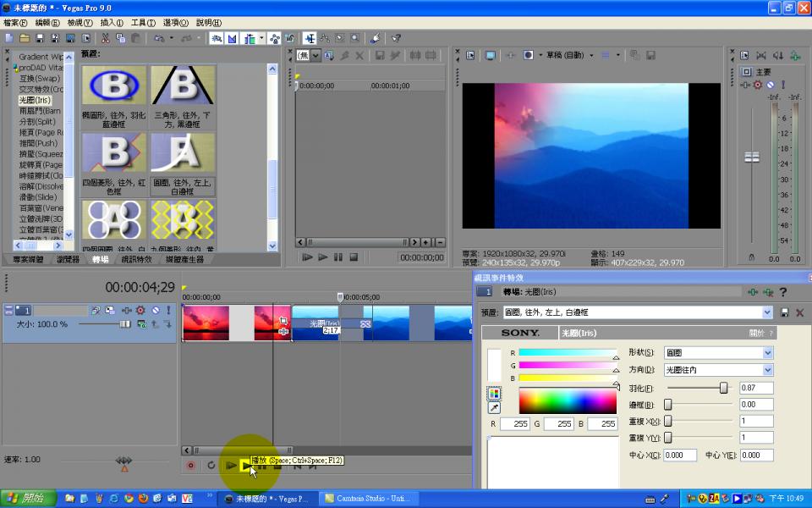Screen dimensions: 812x508
Task: Click the Save Preset floppy icon
Action: point(785,312)
